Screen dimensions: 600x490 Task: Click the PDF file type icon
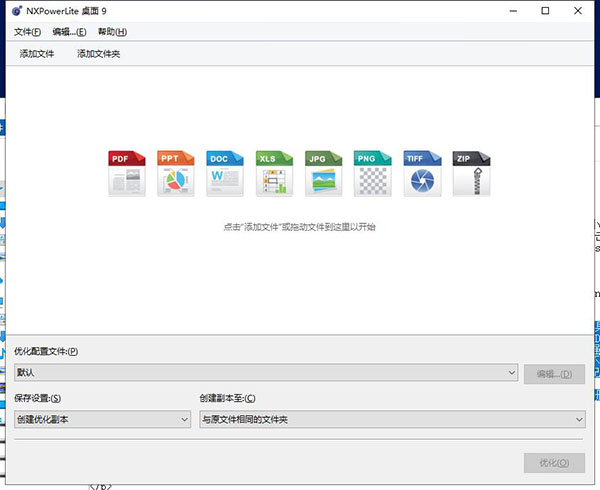(126, 173)
